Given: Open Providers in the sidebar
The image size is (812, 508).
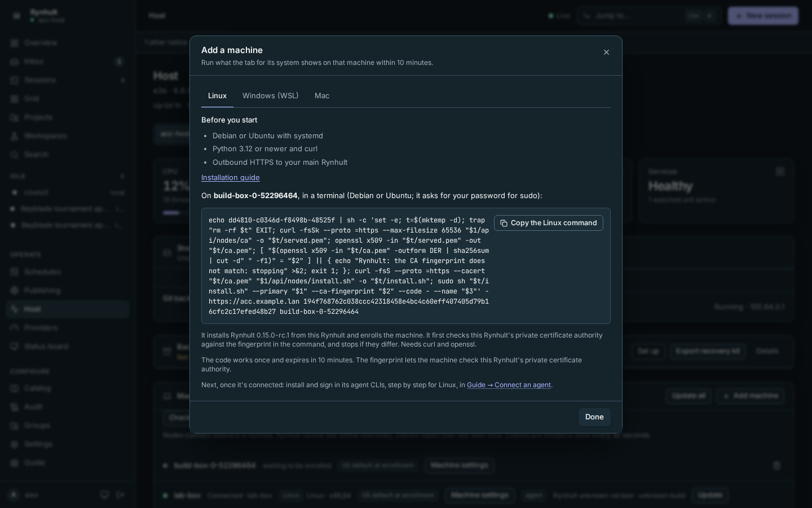Looking at the screenshot, I should click(68, 328).
